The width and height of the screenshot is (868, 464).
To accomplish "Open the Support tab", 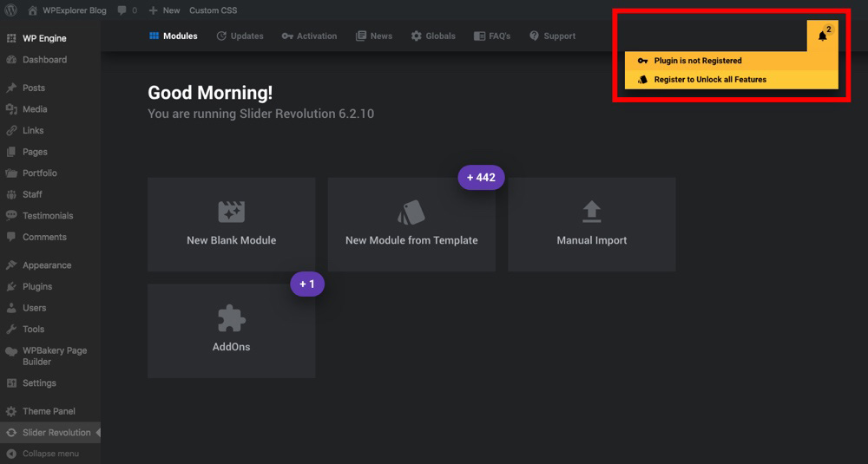I will pyautogui.click(x=552, y=36).
